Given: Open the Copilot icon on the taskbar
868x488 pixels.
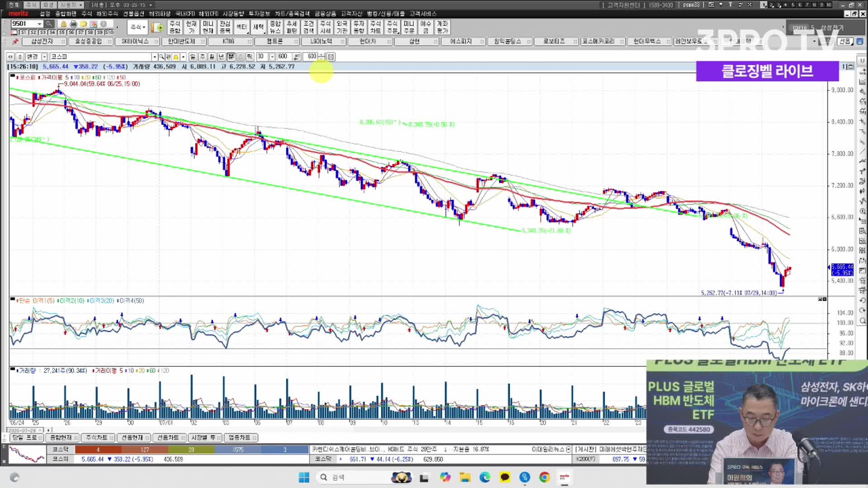Looking at the screenshot, I should click(x=445, y=477).
